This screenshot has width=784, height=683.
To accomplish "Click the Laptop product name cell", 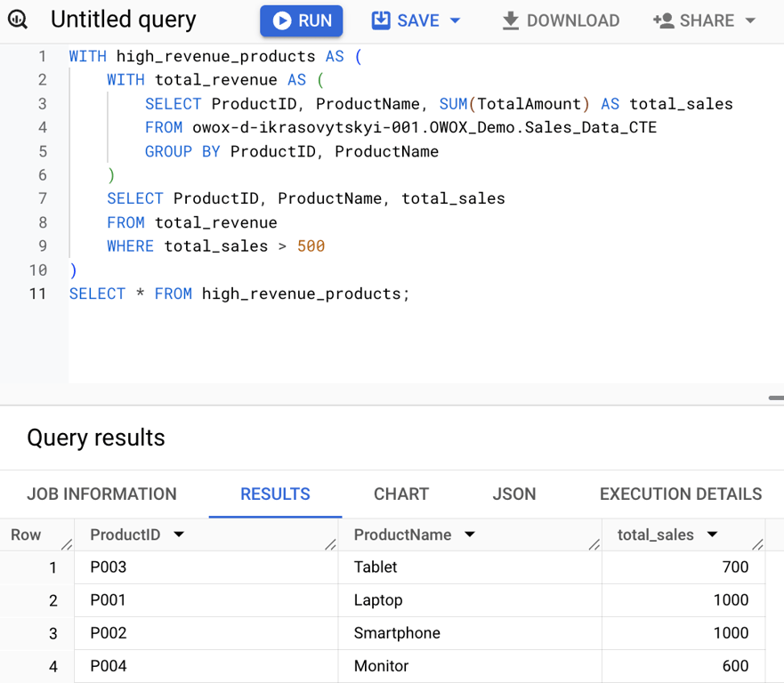I will (x=470, y=600).
